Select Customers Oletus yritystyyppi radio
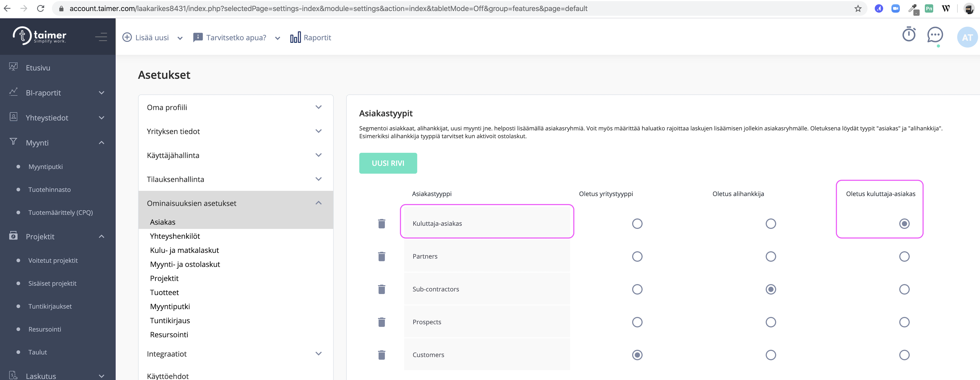 point(637,355)
